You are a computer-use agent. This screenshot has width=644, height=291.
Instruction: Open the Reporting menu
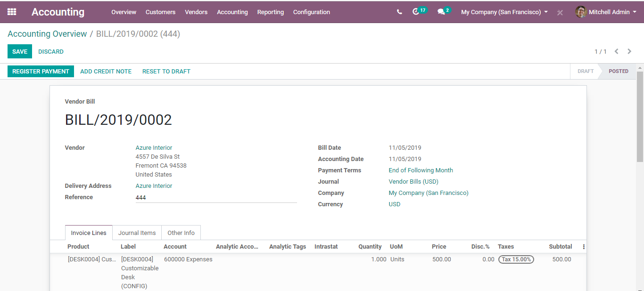tap(271, 12)
